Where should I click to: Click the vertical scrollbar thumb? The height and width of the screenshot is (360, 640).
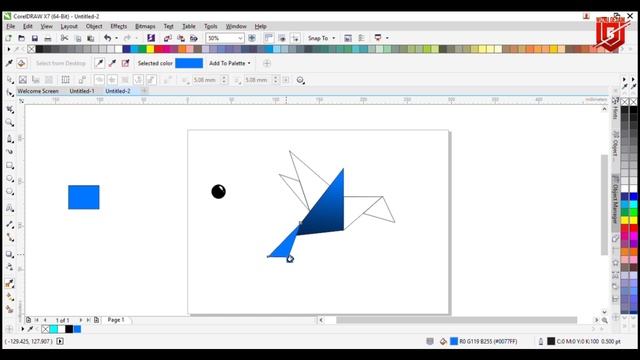click(x=604, y=205)
